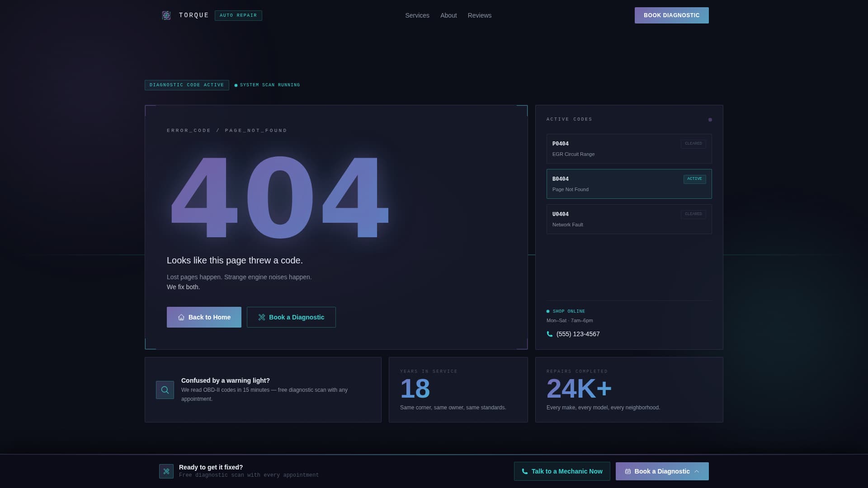The height and width of the screenshot is (488, 868).
Task: Select the B0404 Page Not Found code
Action: click(629, 184)
